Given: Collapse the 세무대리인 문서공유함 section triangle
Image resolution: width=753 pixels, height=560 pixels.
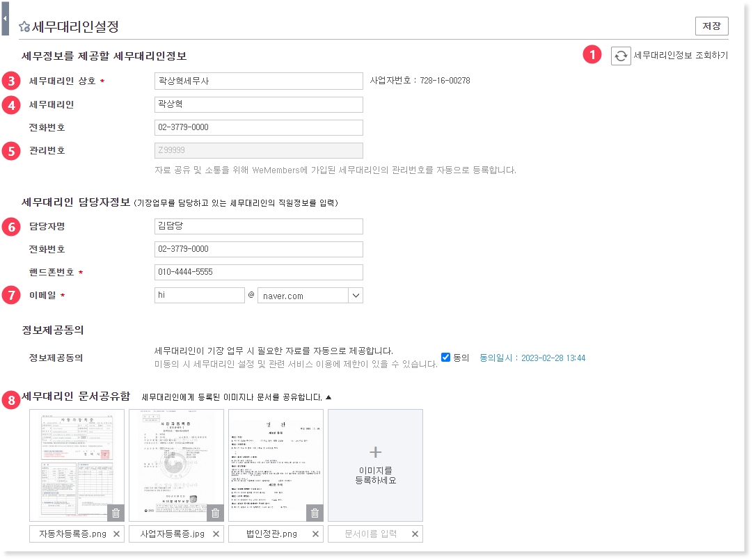Looking at the screenshot, I should click(x=328, y=397).
